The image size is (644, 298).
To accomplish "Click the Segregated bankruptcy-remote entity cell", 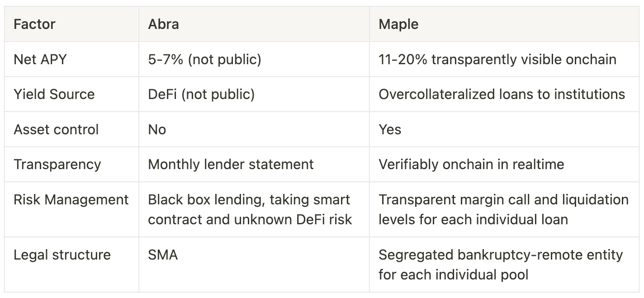I will pos(504,265).
